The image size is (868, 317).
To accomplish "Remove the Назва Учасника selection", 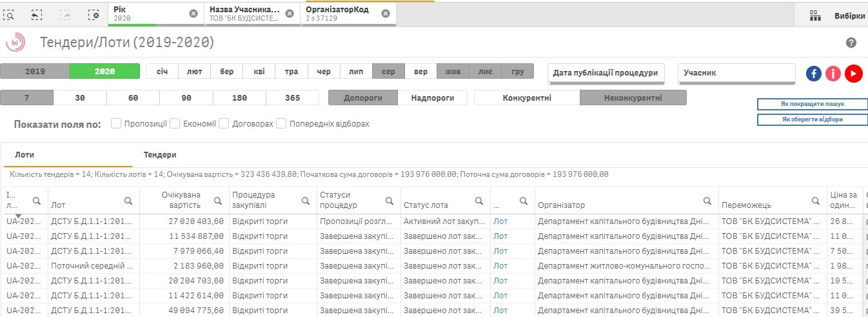I will [290, 14].
